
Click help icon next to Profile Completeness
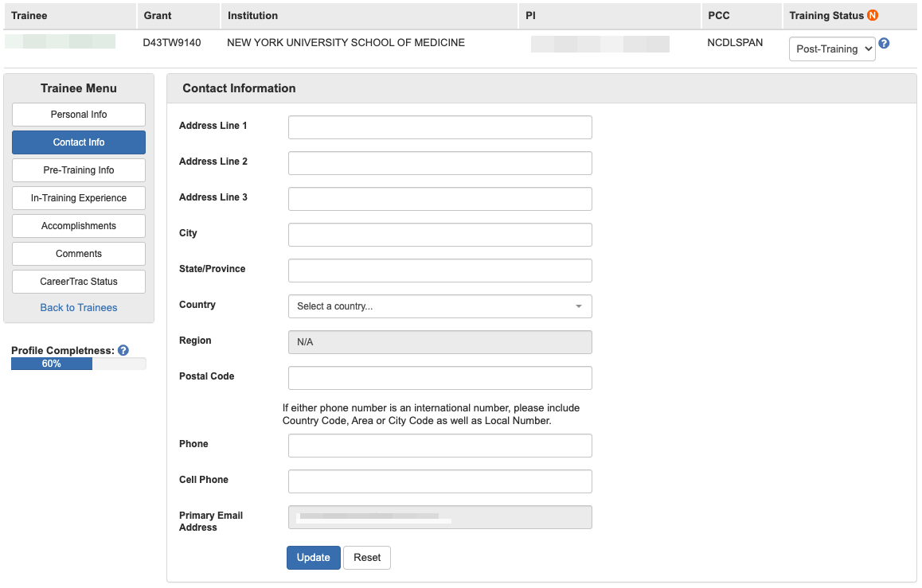pos(123,350)
